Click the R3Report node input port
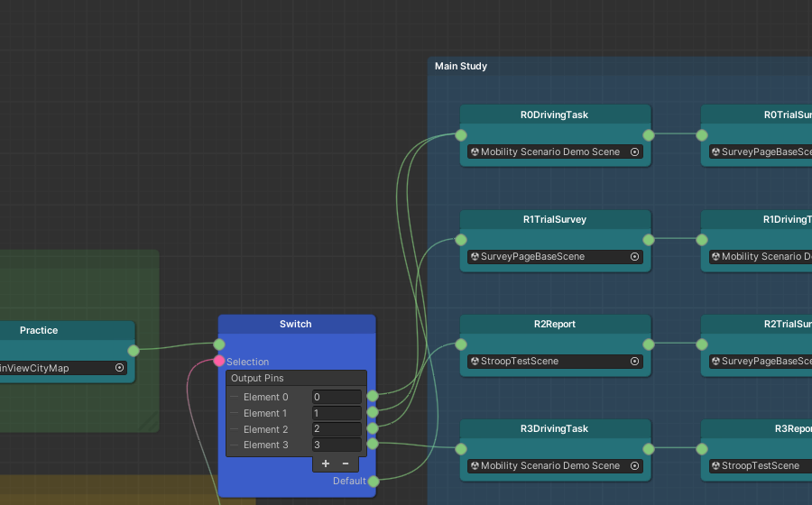 [x=702, y=449]
